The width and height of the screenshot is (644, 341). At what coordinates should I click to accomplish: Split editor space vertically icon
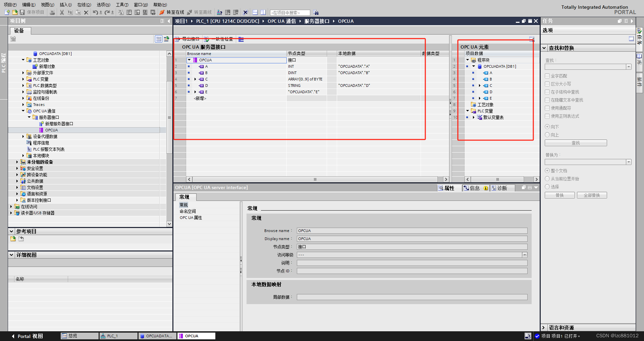tap(263, 12)
